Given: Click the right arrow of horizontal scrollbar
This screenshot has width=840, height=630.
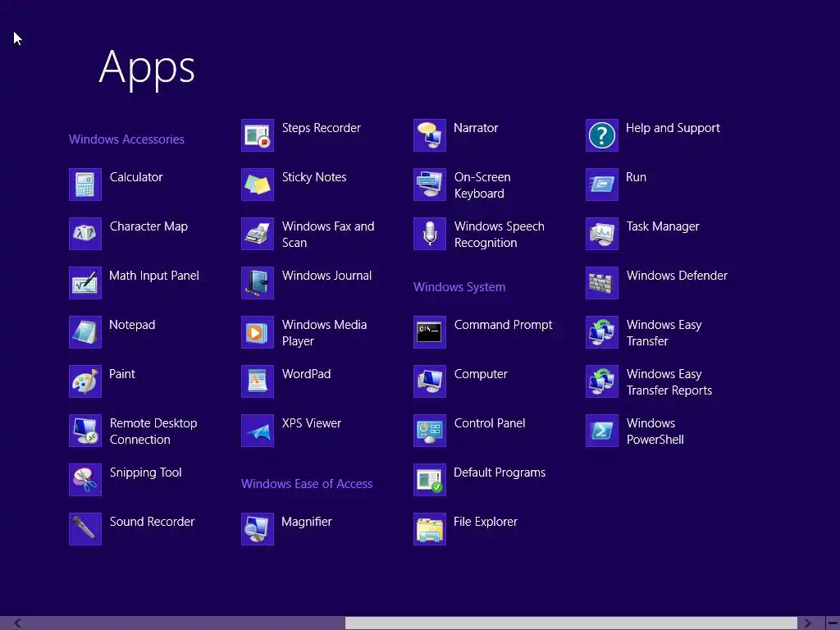Looking at the screenshot, I should click(x=807, y=623).
